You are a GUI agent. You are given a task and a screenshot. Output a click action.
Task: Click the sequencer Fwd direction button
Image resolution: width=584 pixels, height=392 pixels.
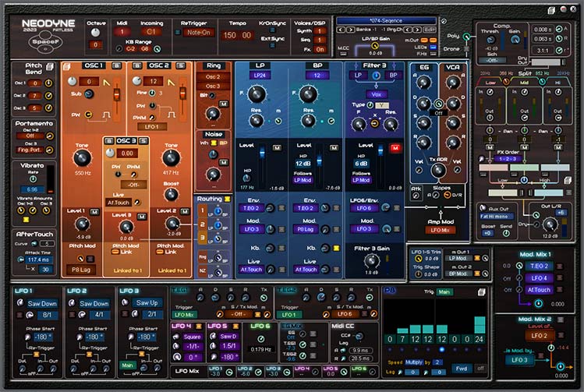[461, 369]
